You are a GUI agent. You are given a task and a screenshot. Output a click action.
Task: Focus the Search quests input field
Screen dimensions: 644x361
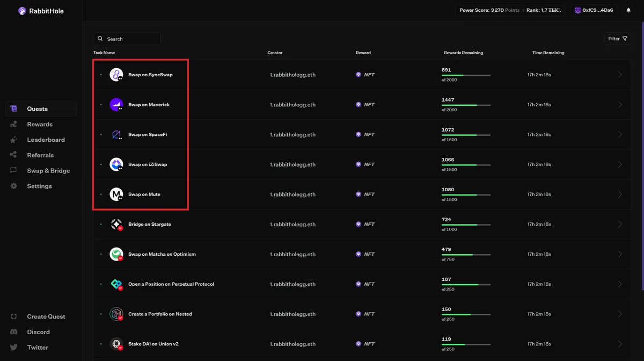[x=127, y=39]
